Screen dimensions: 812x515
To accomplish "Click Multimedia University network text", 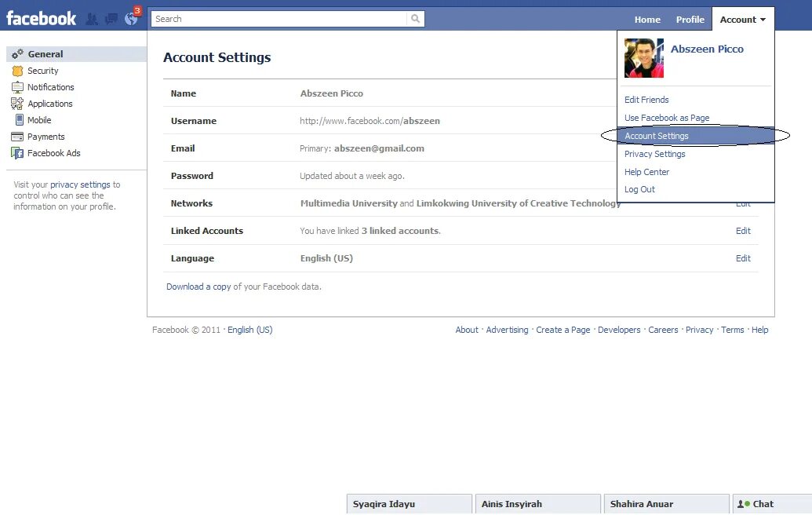I will (348, 203).
